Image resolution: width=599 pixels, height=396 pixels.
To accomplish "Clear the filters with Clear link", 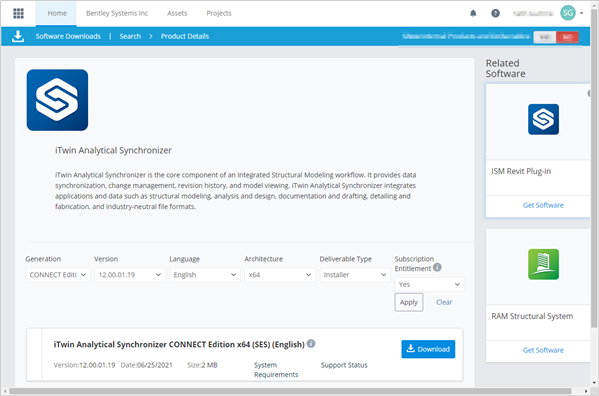I will (444, 302).
